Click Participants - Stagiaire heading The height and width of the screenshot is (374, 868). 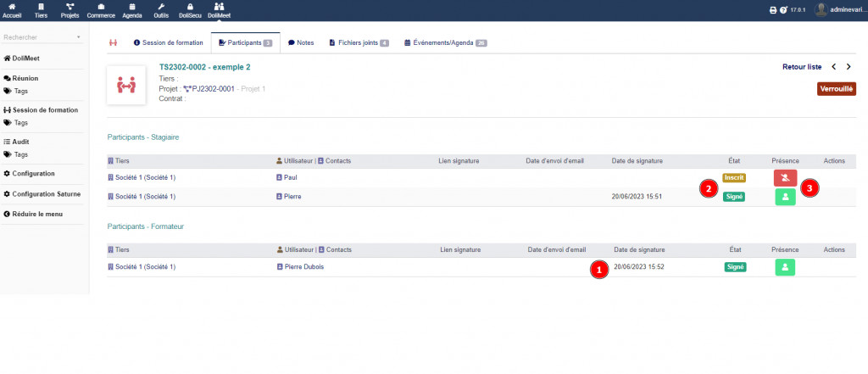coord(142,137)
